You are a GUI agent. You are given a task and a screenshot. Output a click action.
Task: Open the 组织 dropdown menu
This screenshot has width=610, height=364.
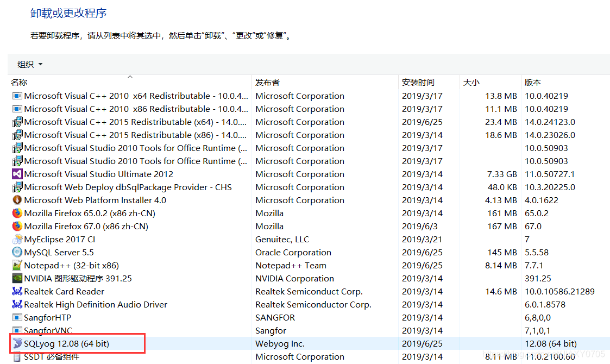[x=29, y=64]
